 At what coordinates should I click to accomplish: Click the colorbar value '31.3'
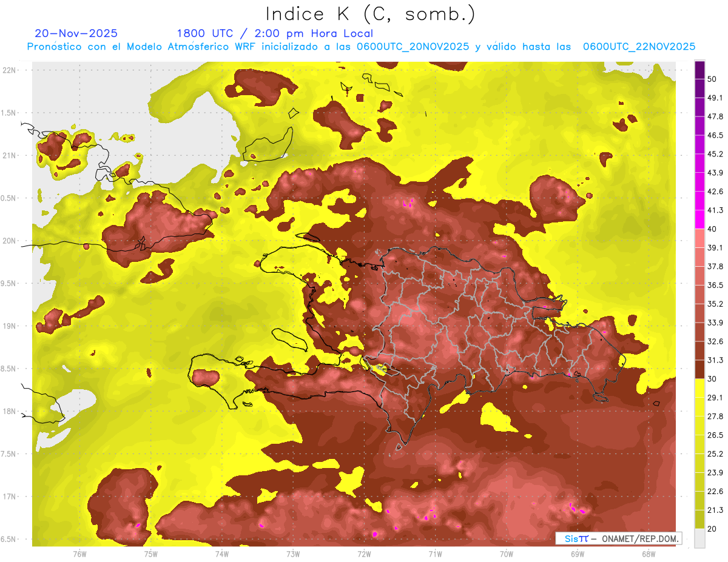tap(715, 360)
